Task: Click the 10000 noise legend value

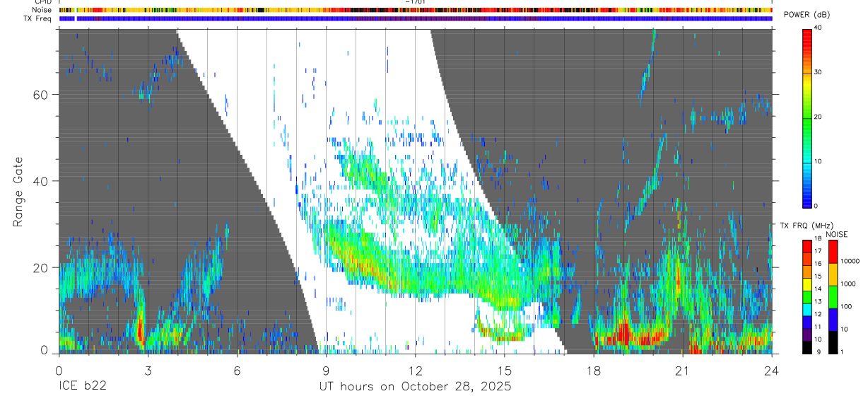Action: coord(850,261)
